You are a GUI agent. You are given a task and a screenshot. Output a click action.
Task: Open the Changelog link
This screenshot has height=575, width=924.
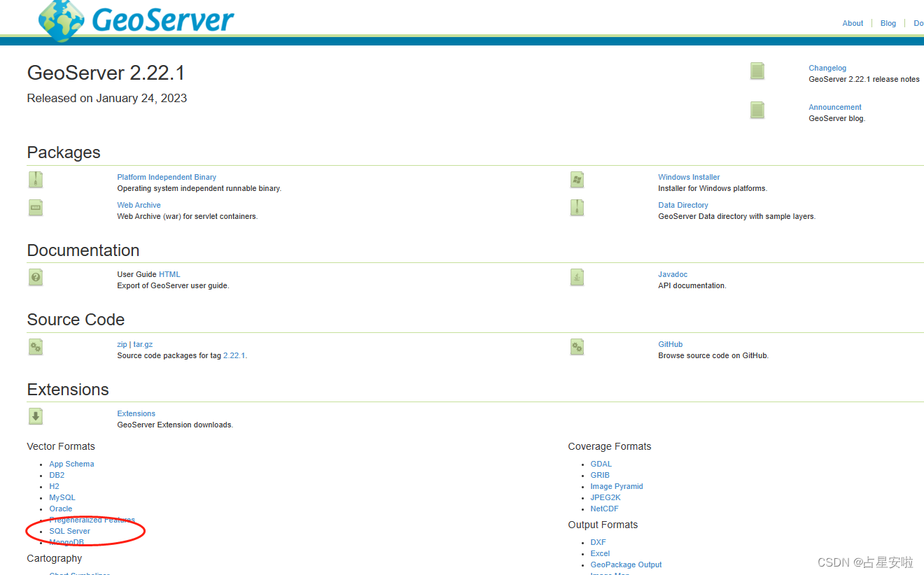[x=827, y=68]
